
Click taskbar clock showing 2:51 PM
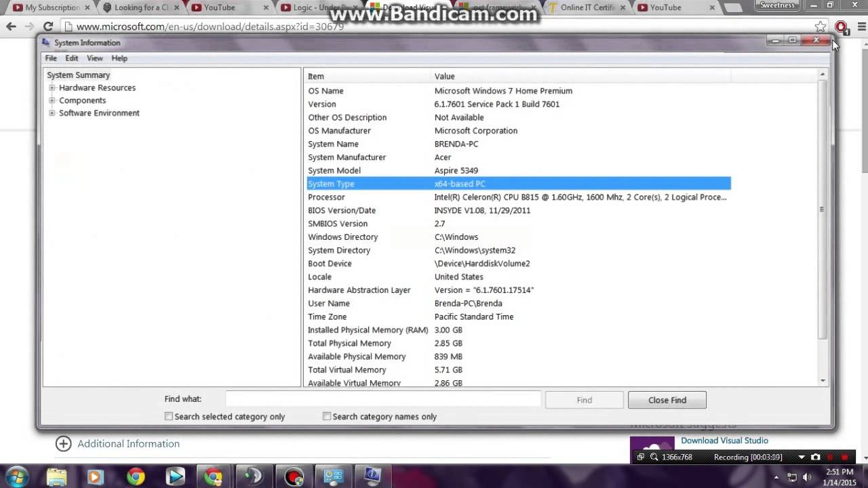click(x=840, y=477)
